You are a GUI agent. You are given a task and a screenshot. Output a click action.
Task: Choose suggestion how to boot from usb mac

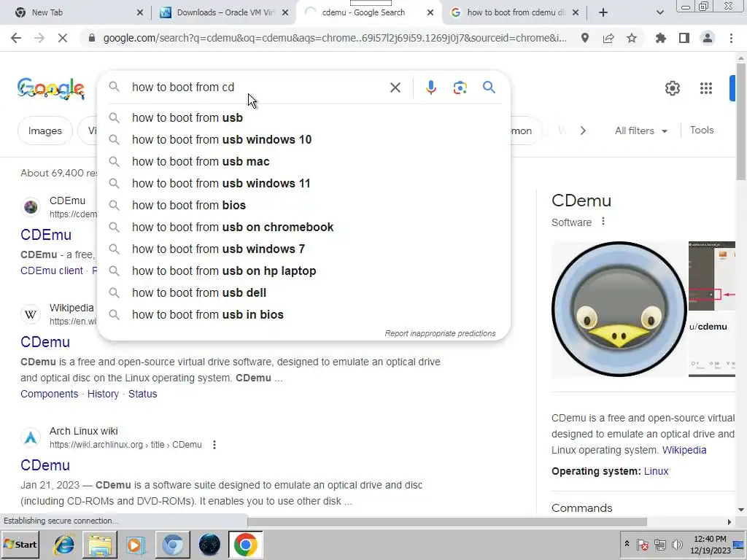pyautogui.click(x=303, y=161)
